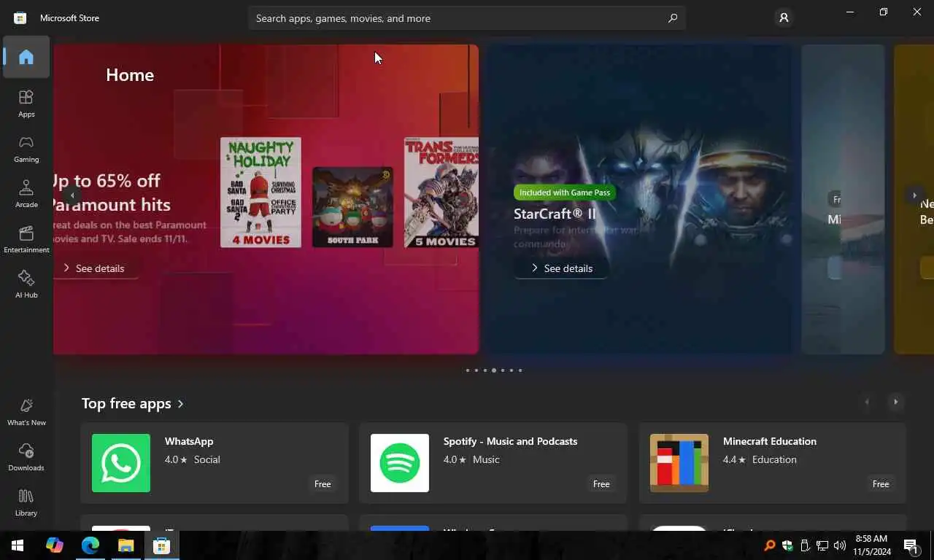Open the volume control in system tray
Image resolution: width=934 pixels, height=560 pixels.
tap(839, 545)
